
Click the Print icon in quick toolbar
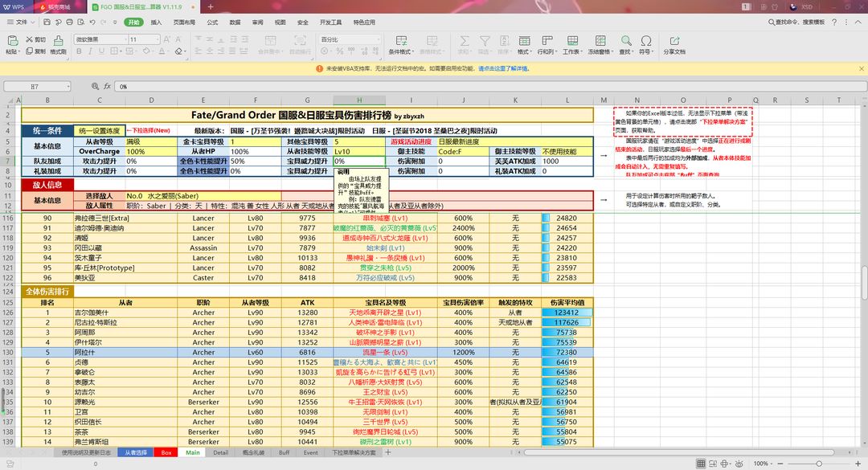pyautogui.click(x=69, y=22)
